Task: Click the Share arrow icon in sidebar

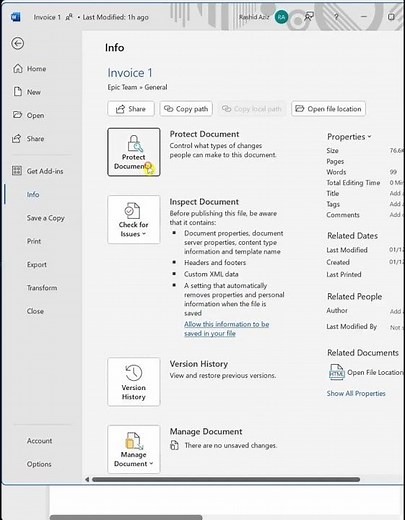Action: pyautogui.click(x=17, y=138)
